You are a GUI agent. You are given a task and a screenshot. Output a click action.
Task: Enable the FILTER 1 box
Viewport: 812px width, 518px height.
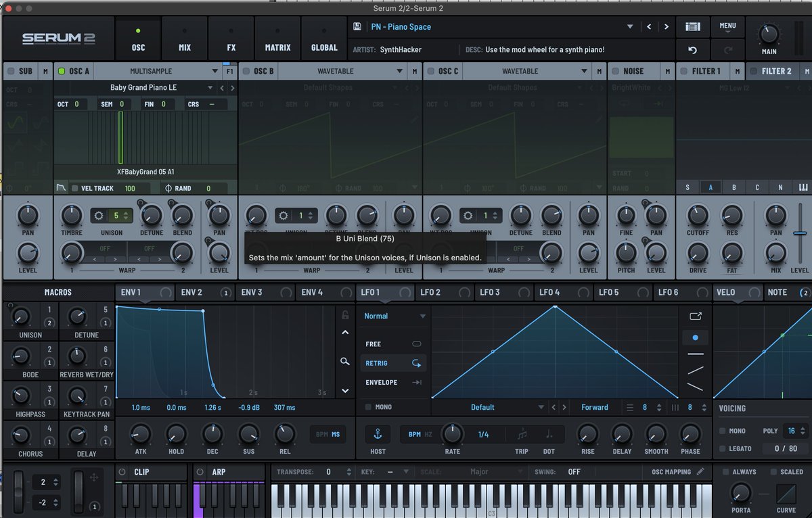click(683, 71)
